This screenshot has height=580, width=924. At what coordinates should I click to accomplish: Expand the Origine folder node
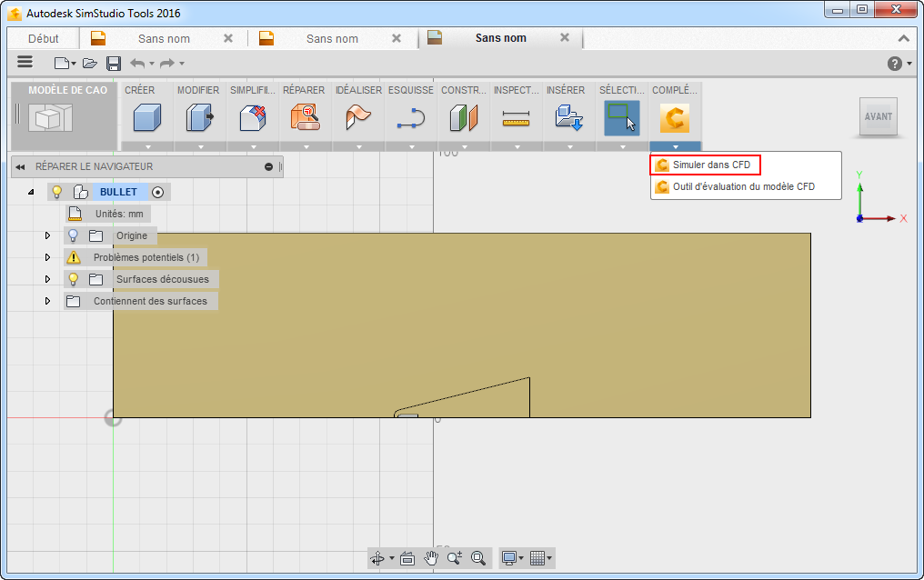47,235
